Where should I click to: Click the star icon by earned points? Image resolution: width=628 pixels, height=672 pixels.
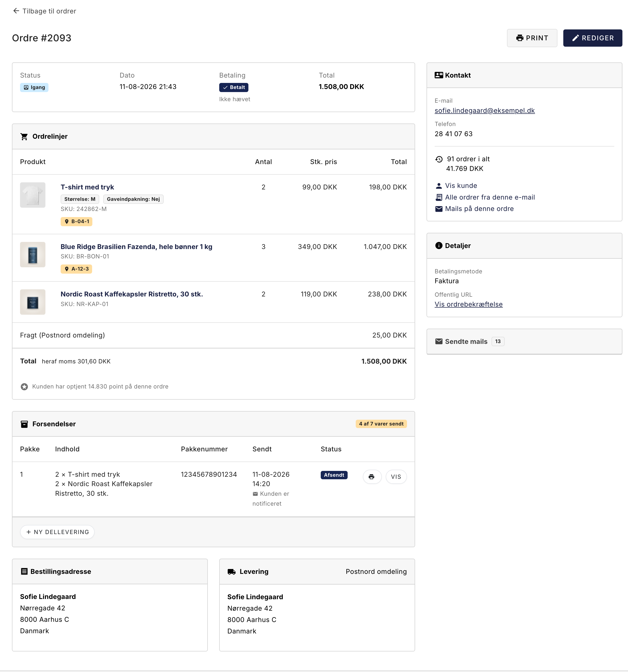[24, 386]
